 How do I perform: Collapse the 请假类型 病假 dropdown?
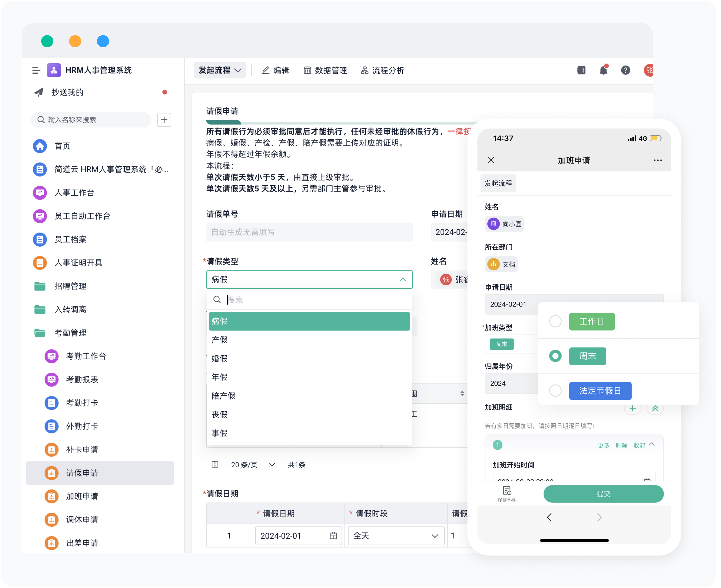point(403,279)
